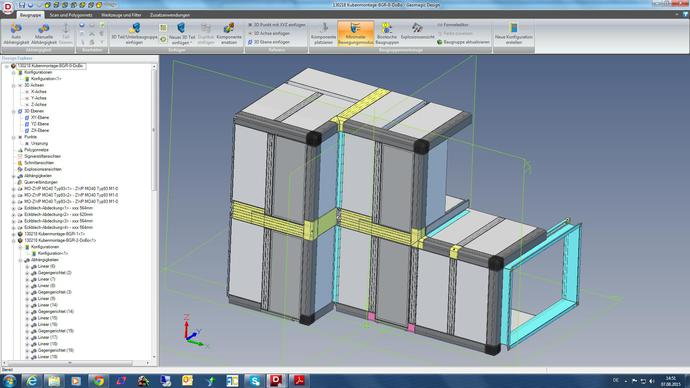
Task: Select the Komponente platzieren tool
Action: tap(323, 33)
